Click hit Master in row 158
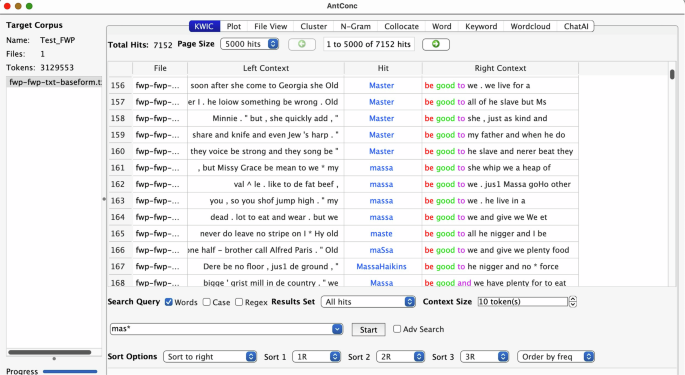Viewport: 685px width, 375px height. click(381, 118)
